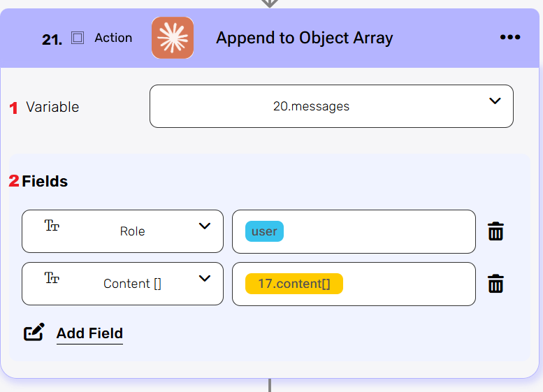Expand the Variable dropdown chevron
This screenshot has width=543, height=392.
(x=495, y=101)
